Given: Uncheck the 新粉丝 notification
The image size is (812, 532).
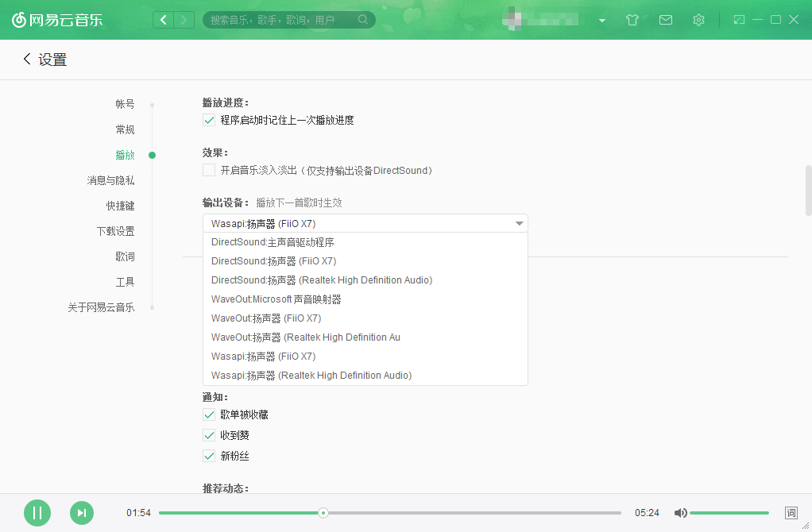Looking at the screenshot, I should [x=209, y=456].
